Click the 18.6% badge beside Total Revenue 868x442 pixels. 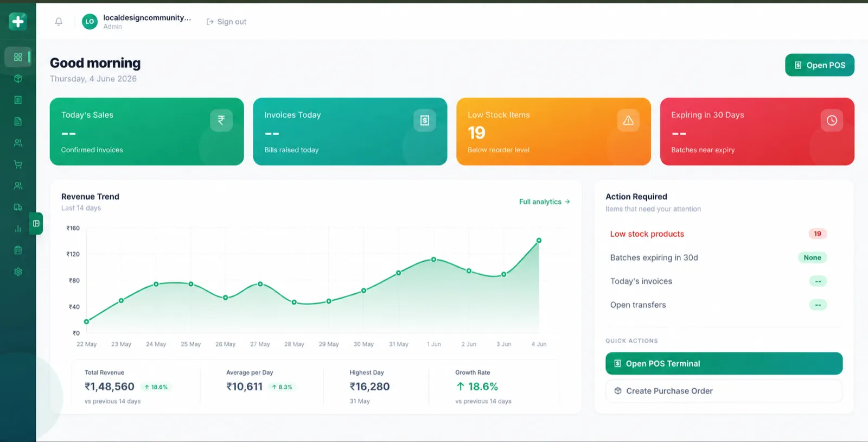[156, 387]
